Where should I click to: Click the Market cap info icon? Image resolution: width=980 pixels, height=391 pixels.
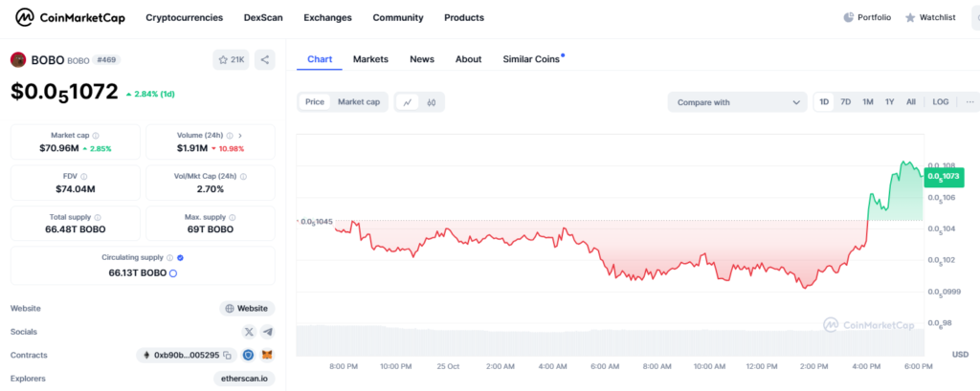coord(95,136)
